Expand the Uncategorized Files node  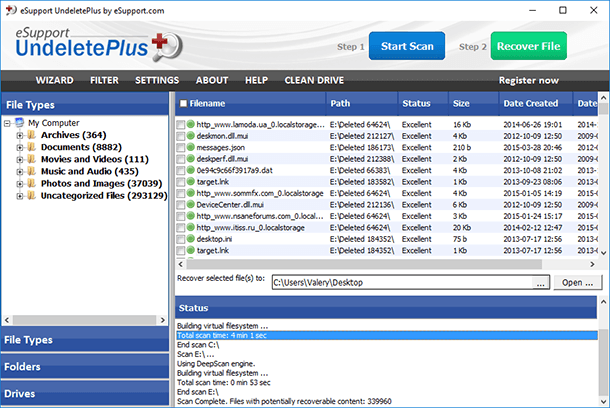[19, 196]
